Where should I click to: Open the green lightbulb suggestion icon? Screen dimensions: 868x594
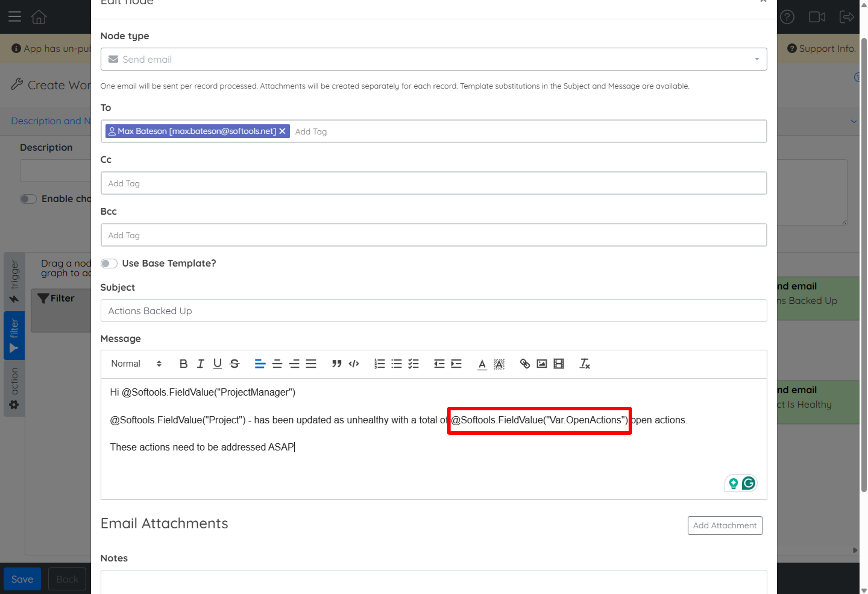(x=734, y=483)
